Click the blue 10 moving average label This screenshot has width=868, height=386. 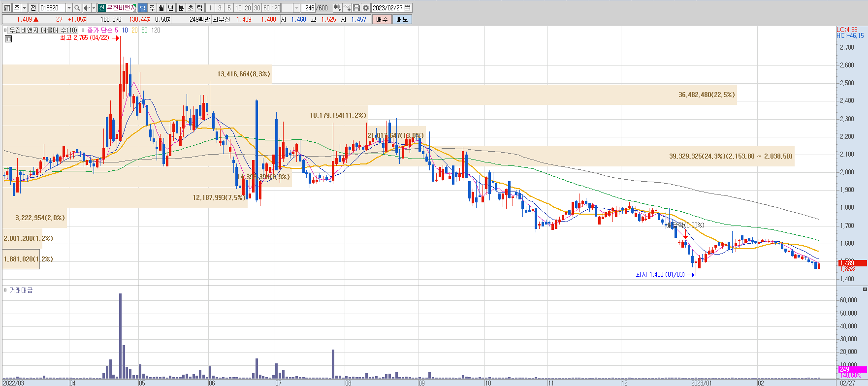(125, 30)
